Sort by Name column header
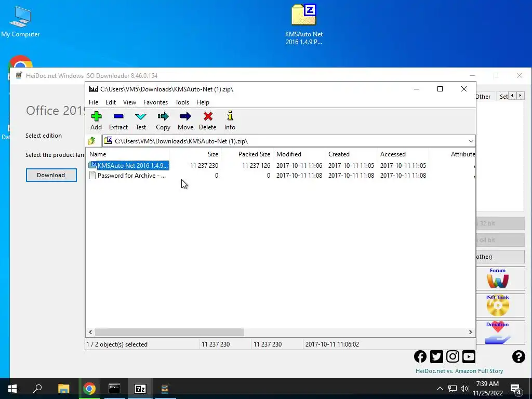Image resolution: width=532 pixels, height=399 pixels. (128, 154)
